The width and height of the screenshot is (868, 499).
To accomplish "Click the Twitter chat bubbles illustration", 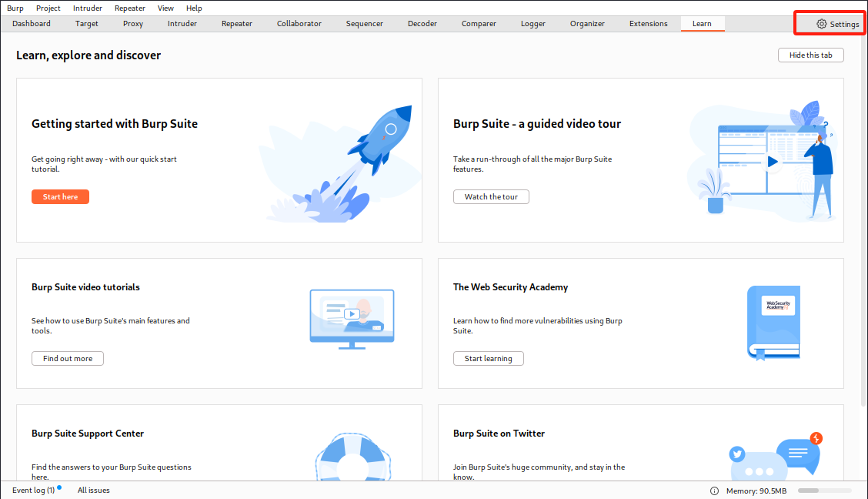I will pos(775,457).
